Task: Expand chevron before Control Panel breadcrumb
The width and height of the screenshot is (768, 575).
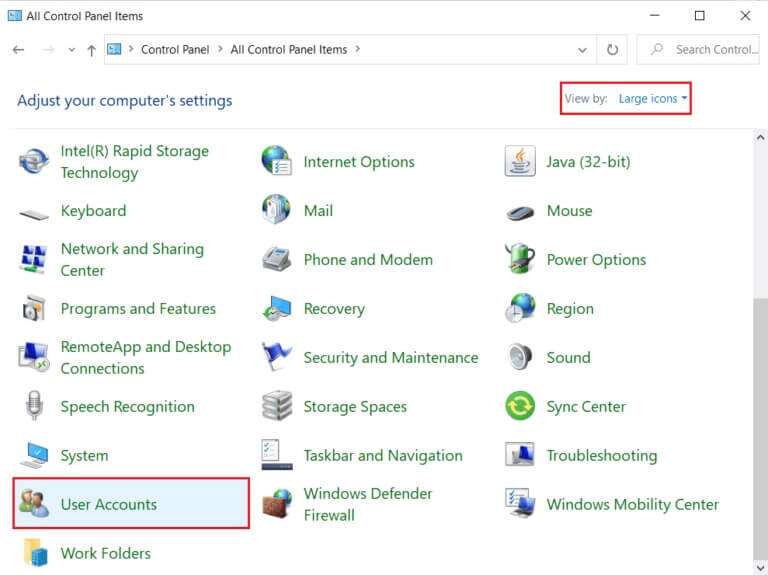Action: [x=131, y=49]
